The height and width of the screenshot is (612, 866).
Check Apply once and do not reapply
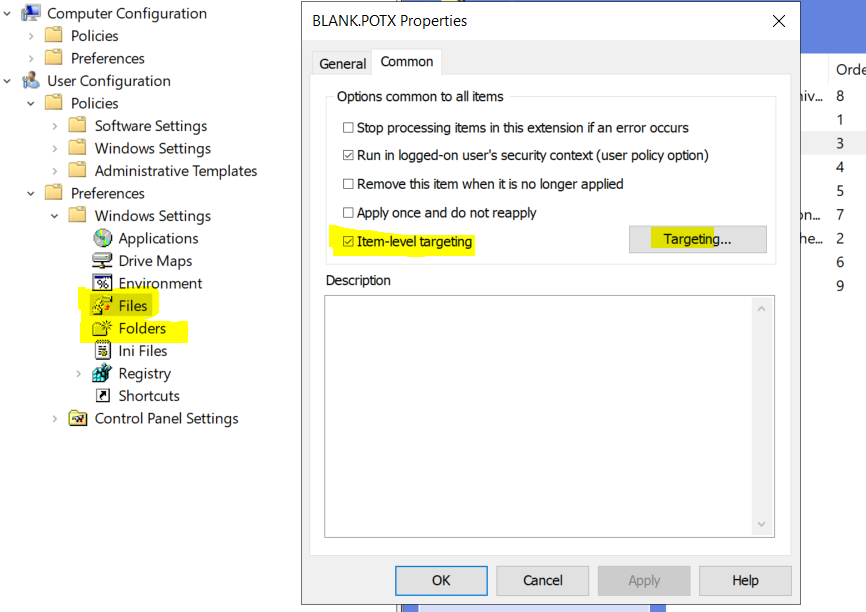pyautogui.click(x=349, y=212)
